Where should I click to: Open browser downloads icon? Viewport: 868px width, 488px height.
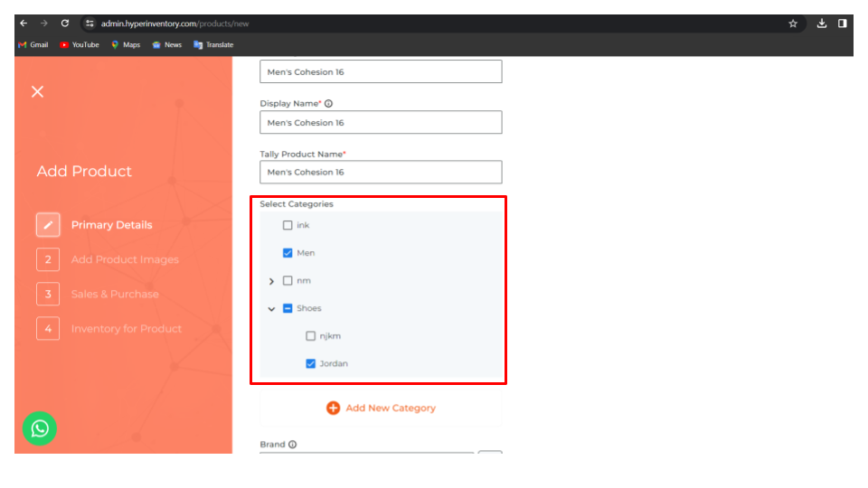(822, 23)
